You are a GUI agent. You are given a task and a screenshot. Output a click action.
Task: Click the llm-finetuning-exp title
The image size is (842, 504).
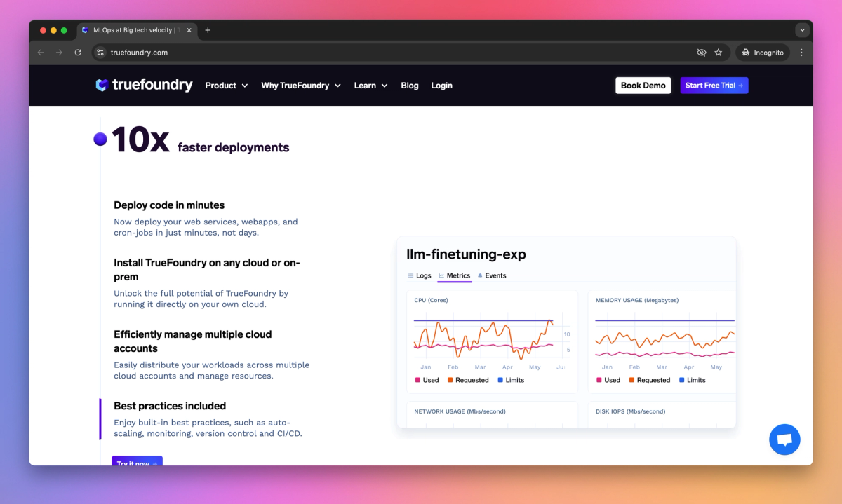point(466,254)
